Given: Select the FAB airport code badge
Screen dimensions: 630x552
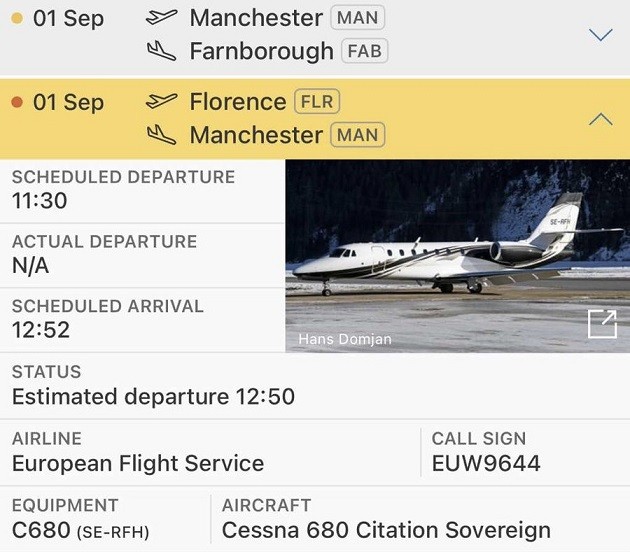Looking at the screenshot, I should point(364,50).
